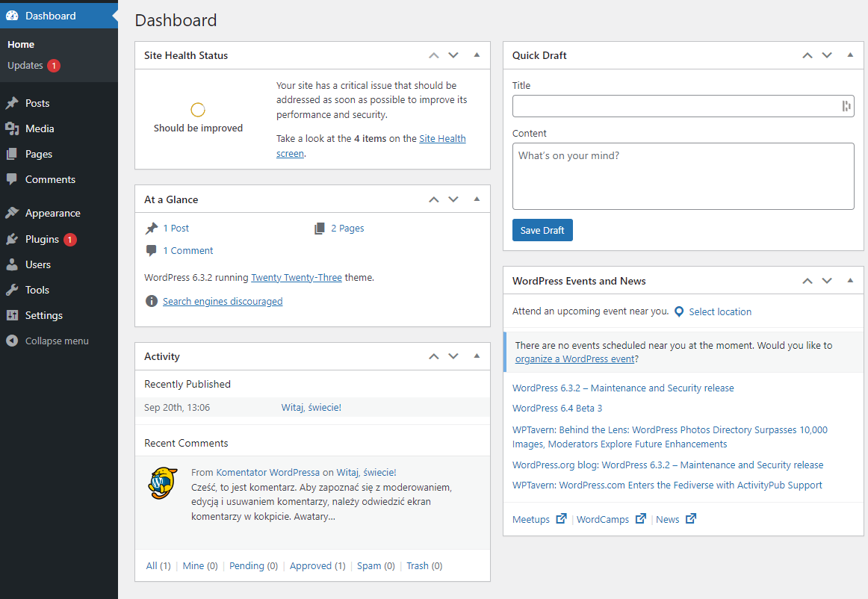Open WPTavern Fediverse ActivityPub news link
This screenshot has height=599, width=868.
point(667,485)
